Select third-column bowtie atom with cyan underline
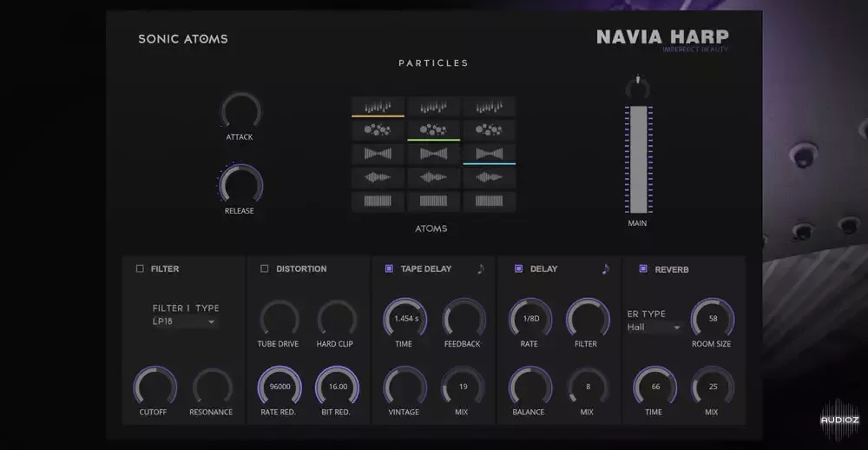The width and height of the screenshot is (868, 450). pos(490,154)
